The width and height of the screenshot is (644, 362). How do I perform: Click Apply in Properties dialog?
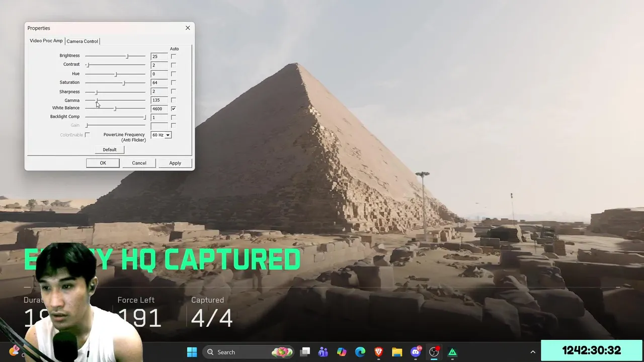click(175, 163)
